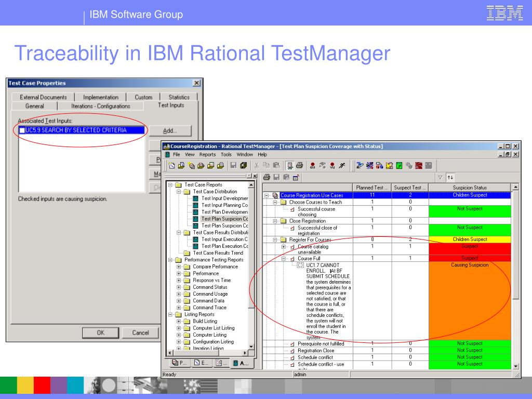532x399 pixels.
Task: Collapse Test Case Distribution tree node
Action: 179,192
